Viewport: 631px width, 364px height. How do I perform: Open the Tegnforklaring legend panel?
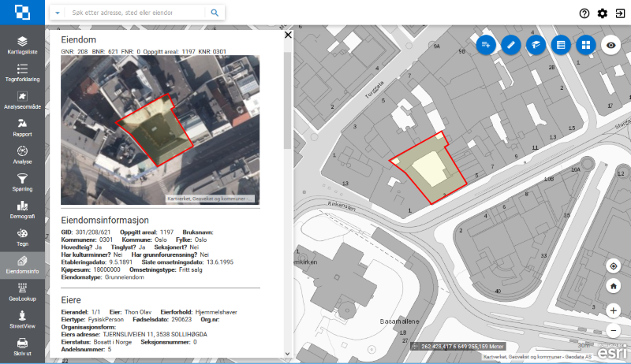(22, 72)
